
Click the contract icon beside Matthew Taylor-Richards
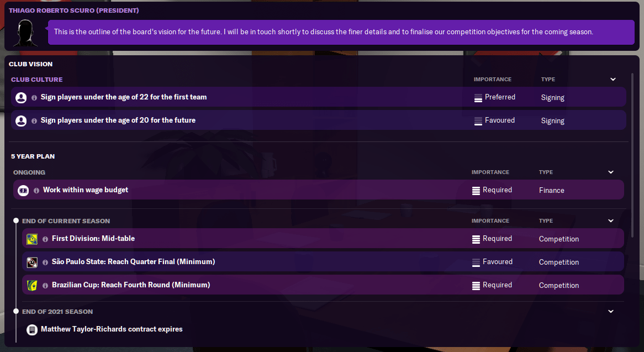[x=32, y=329]
